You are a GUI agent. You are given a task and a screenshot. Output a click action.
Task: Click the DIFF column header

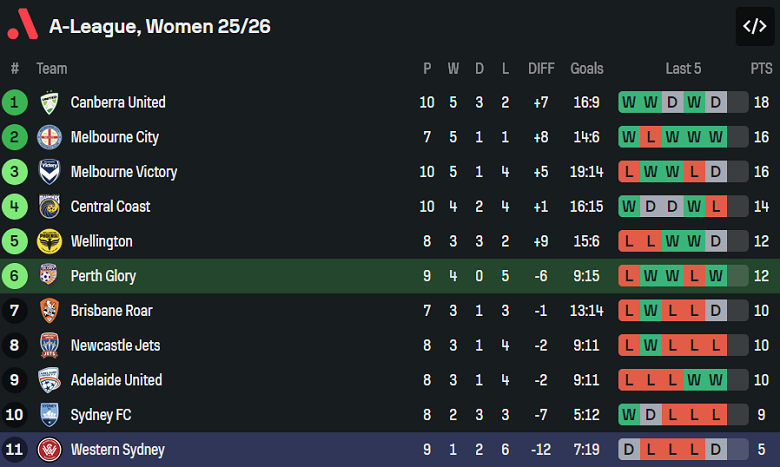[541, 69]
